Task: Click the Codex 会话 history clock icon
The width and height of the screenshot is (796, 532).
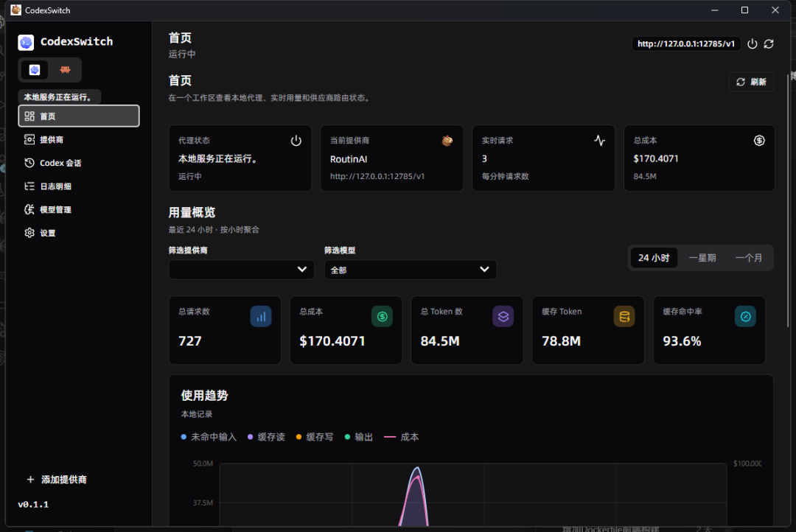Action: 29,163
